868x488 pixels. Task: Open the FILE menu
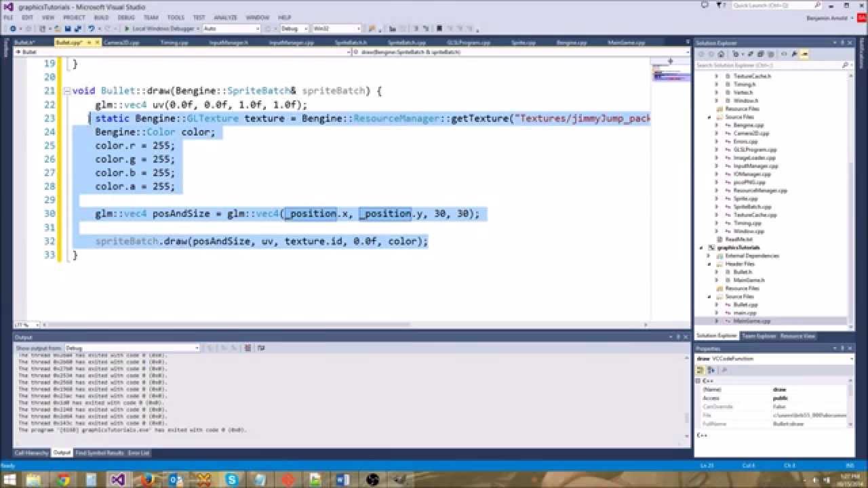click(x=9, y=17)
